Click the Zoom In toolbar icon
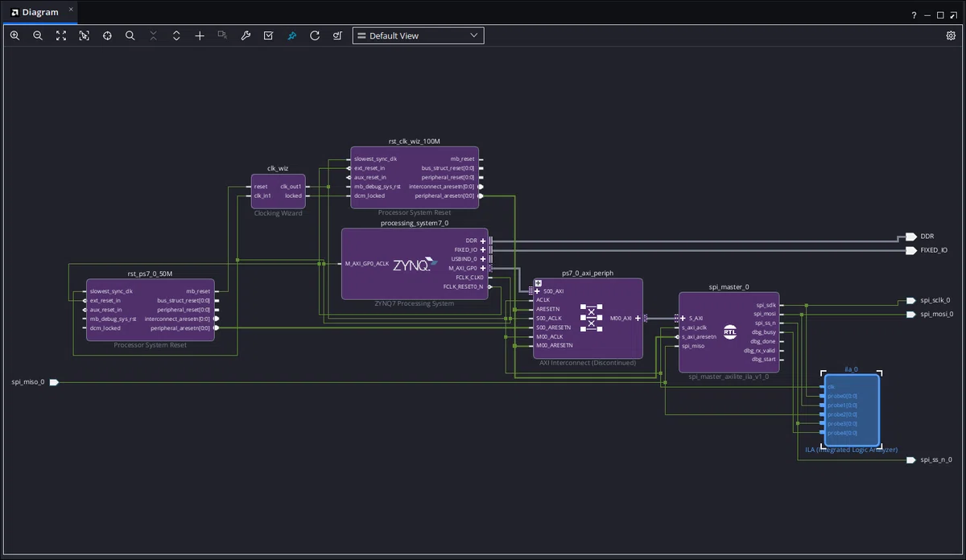Viewport: 966px width, 560px height. coord(14,35)
